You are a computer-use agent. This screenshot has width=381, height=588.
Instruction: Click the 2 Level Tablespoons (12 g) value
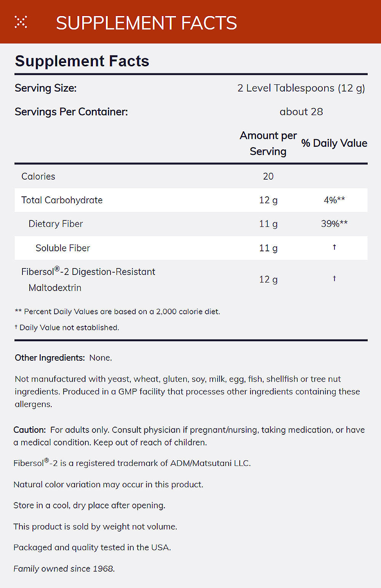click(x=301, y=88)
